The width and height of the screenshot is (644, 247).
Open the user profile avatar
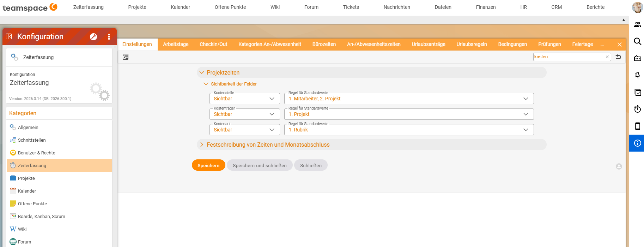point(637,7)
